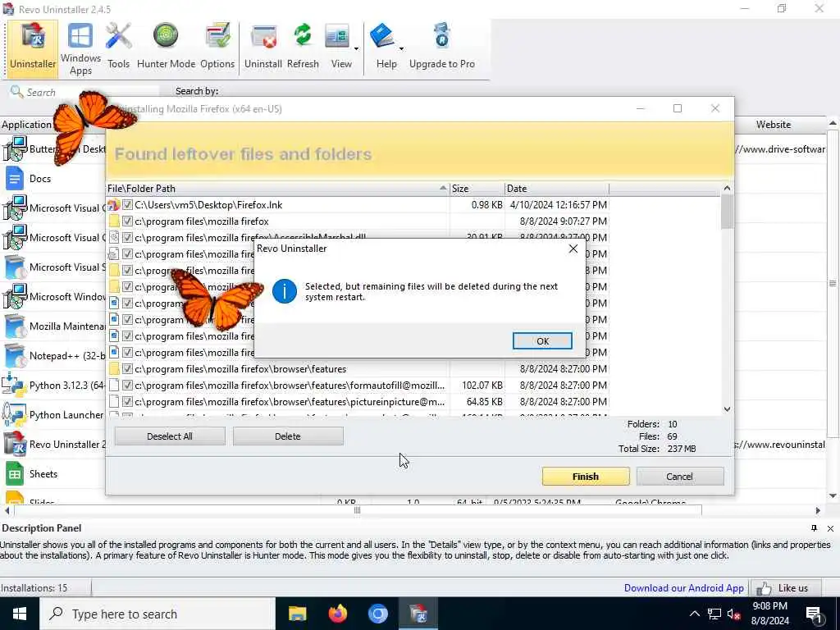Viewport: 840px width, 630px height.
Task: Click the Application column header
Action: pos(27,125)
